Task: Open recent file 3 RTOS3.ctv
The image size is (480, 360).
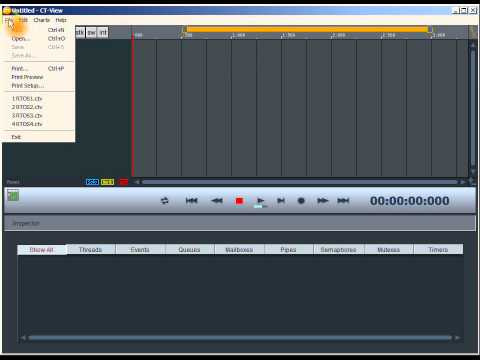Action: coord(38,116)
